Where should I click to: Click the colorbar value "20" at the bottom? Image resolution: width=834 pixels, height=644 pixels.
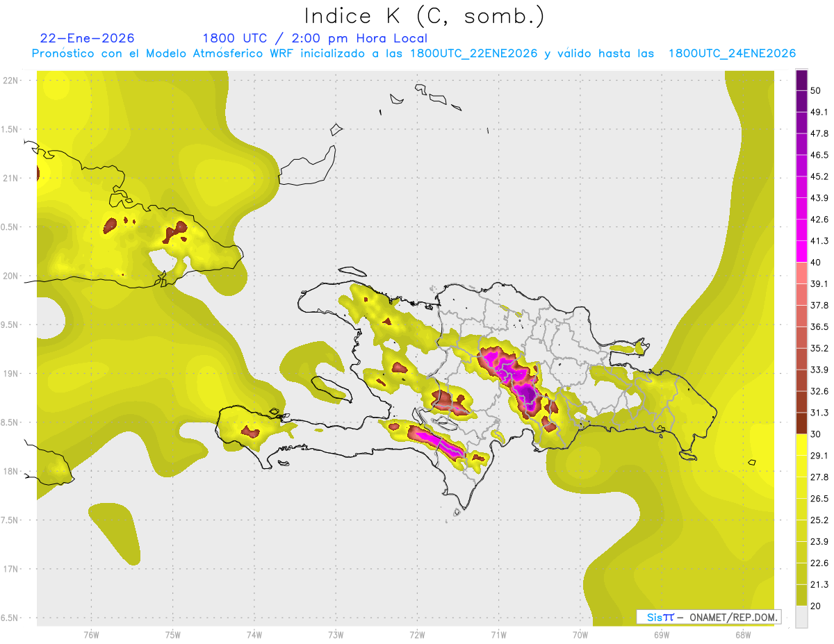pos(816,606)
